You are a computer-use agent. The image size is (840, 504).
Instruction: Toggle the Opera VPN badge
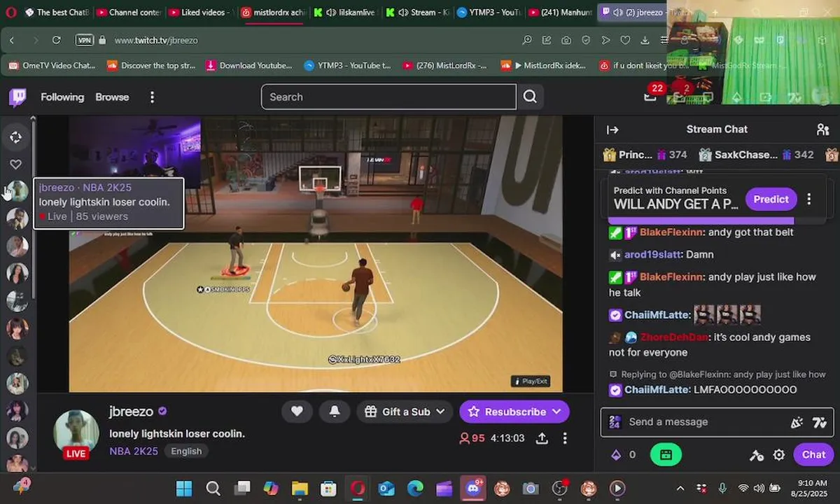(84, 40)
